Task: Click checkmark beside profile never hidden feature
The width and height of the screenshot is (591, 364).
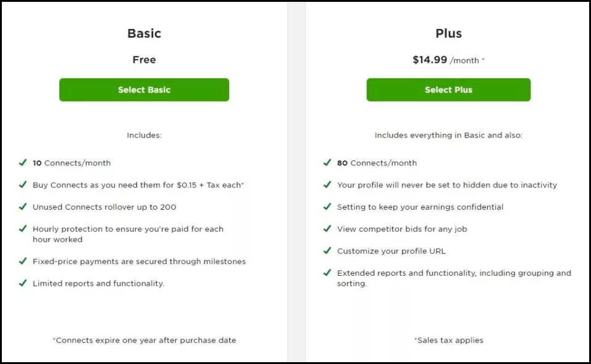Action: click(327, 184)
